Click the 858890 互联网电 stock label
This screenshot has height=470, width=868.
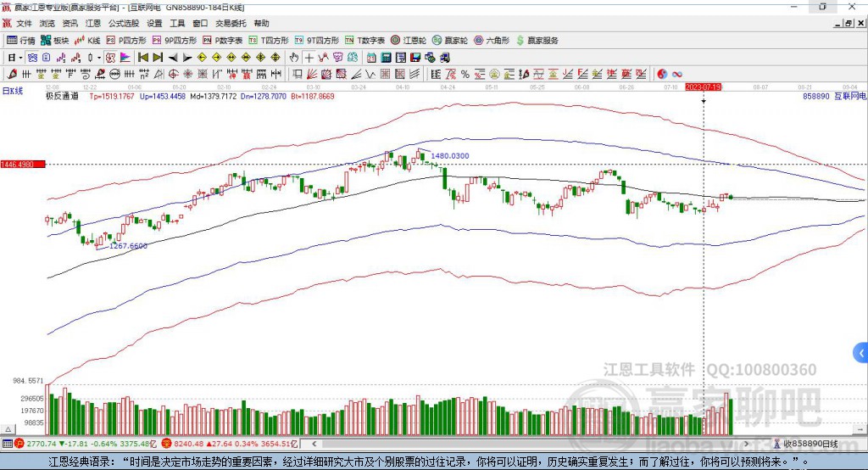pyautogui.click(x=834, y=96)
